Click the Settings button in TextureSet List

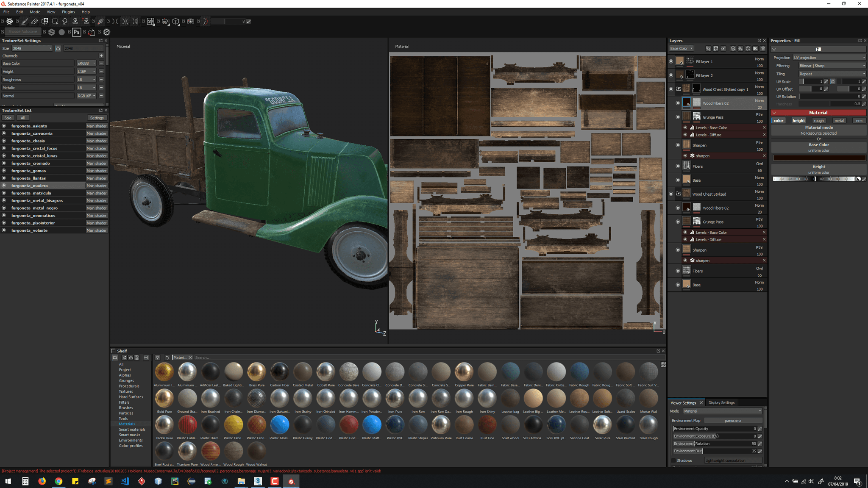click(x=97, y=118)
